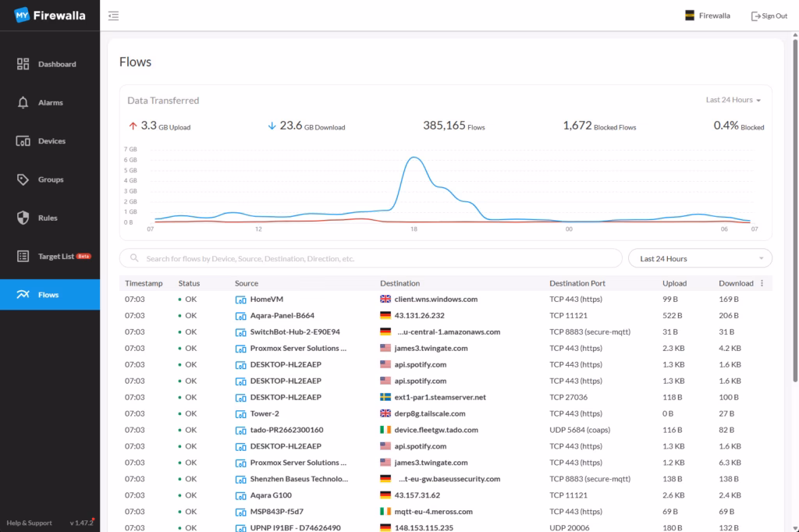Open the Firewalla box selector in header
Image resolution: width=799 pixels, height=532 pixels.
tap(707, 16)
